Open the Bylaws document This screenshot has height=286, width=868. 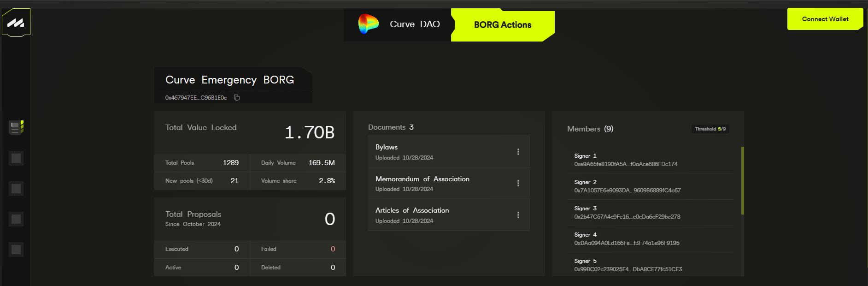point(387,147)
